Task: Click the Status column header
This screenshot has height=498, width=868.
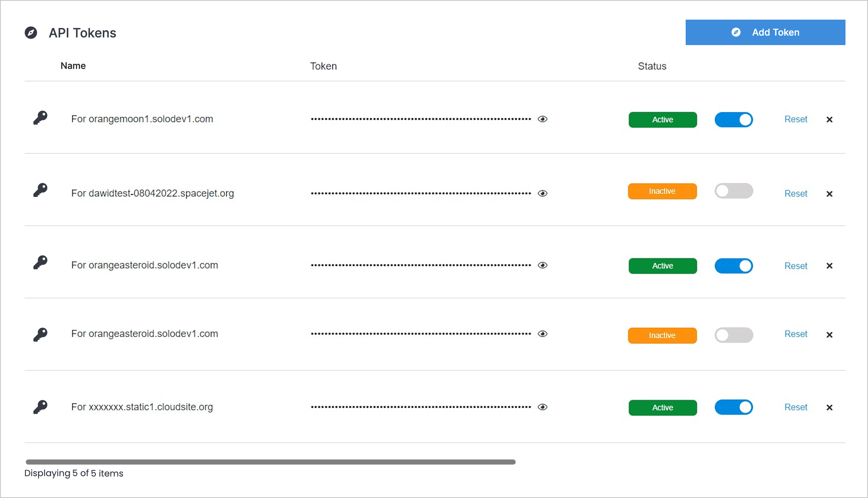Action: pyautogui.click(x=652, y=66)
